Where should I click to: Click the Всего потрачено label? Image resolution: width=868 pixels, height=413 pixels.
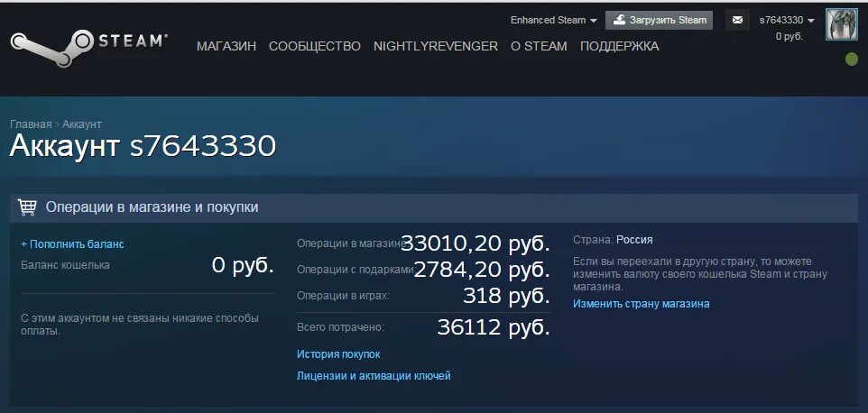coord(340,327)
